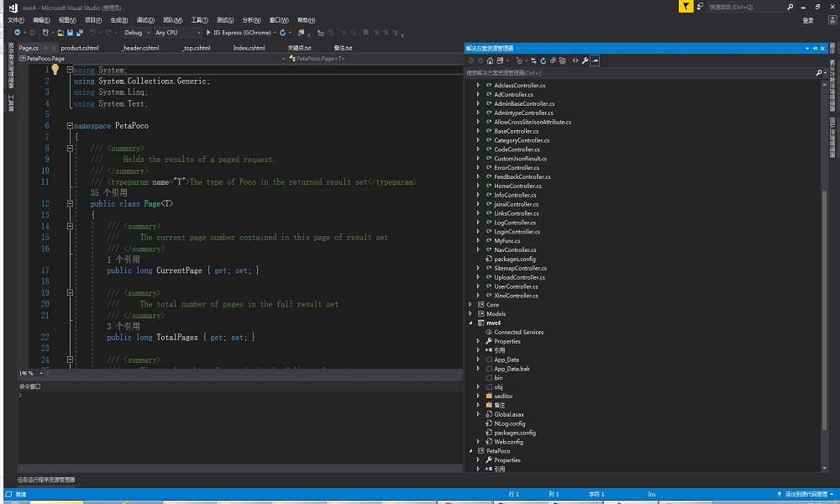Viewport: 840px width, 504px height.
Task: Select NLog.config in Solution Explorer
Action: (x=510, y=423)
